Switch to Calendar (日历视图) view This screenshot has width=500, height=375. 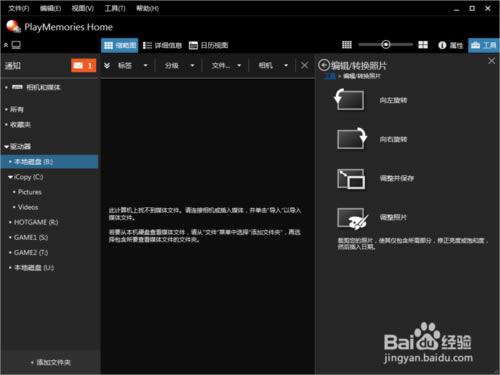(208, 45)
